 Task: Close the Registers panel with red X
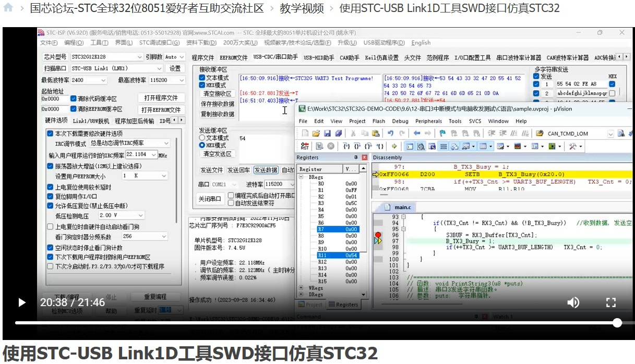coord(364,157)
